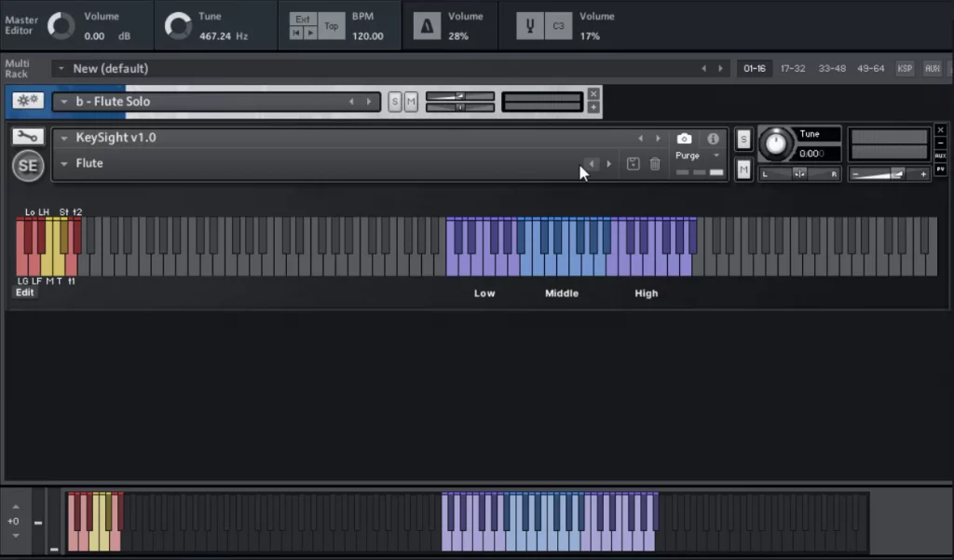Image resolution: width=954 pixels, height=560 pixels.
Task: Click the KeySight instrument Tune knob
Action: tap(775, 144)
